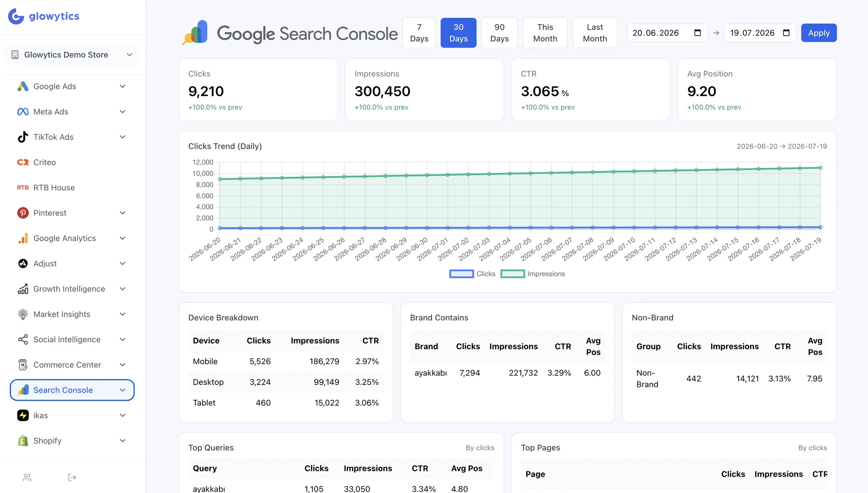
Task: Click the Avg Position value 9.20
Action: 702,91
